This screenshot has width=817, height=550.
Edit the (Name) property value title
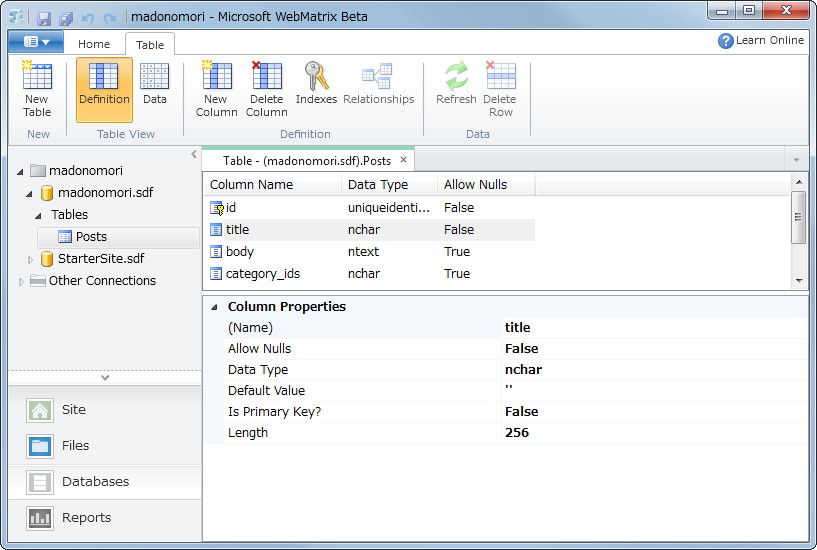[x=655, y=328]
